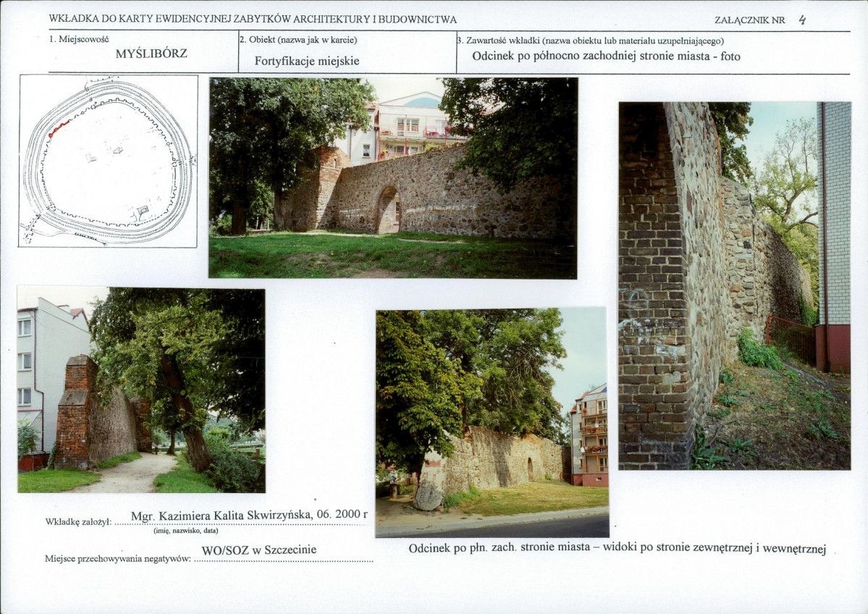Select the bottom-center photo with street view
Viewport: 868px width, 614px height.
click(492, 423)
